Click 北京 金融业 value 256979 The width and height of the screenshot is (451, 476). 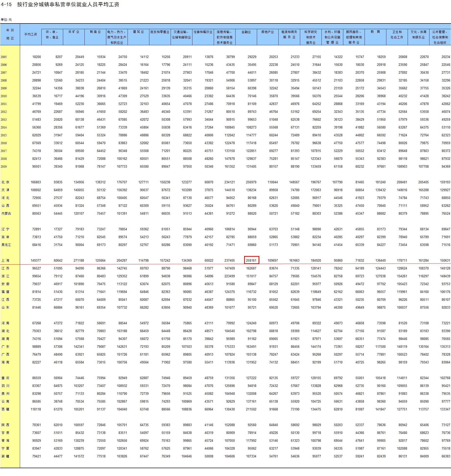pos(251,182)
